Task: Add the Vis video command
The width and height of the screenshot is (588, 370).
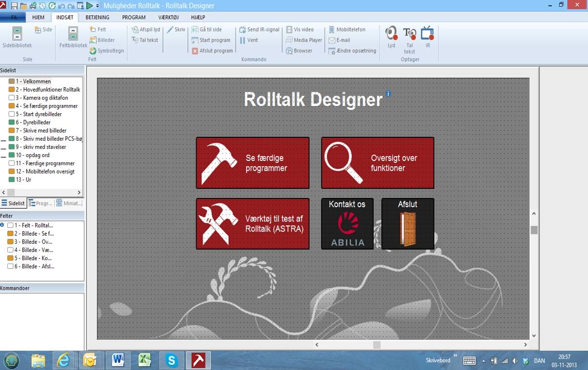Action: pos(300,29)
